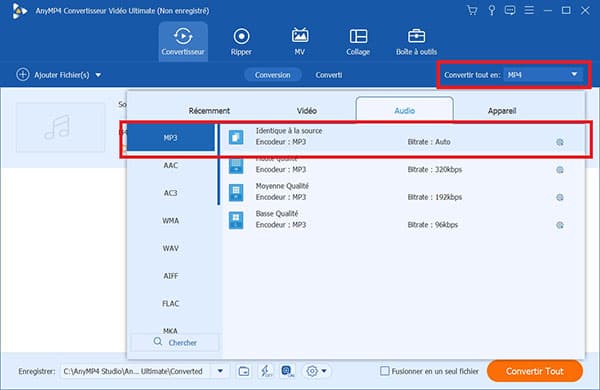
Task: Open settings gear for Basse Qualité
Action: (559, 225)
